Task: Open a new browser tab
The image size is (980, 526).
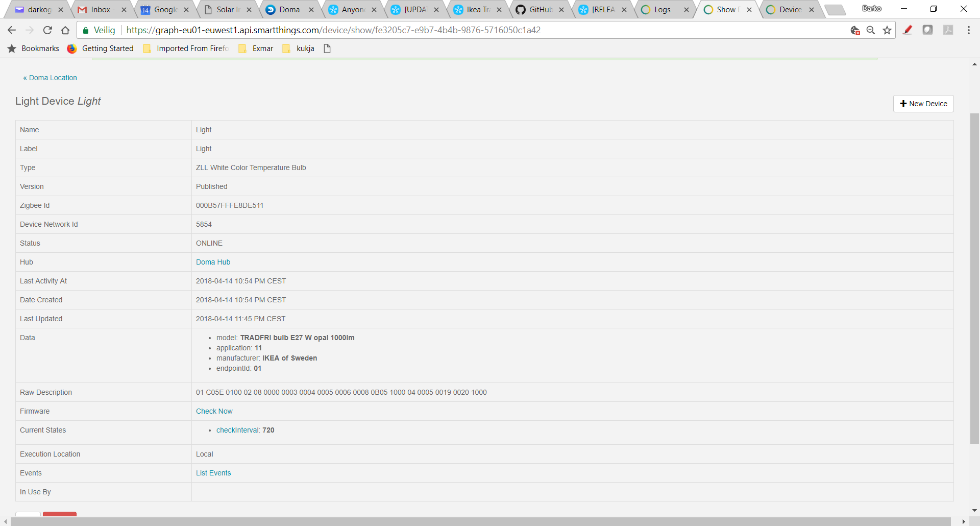Action: (x=835, y=10)
